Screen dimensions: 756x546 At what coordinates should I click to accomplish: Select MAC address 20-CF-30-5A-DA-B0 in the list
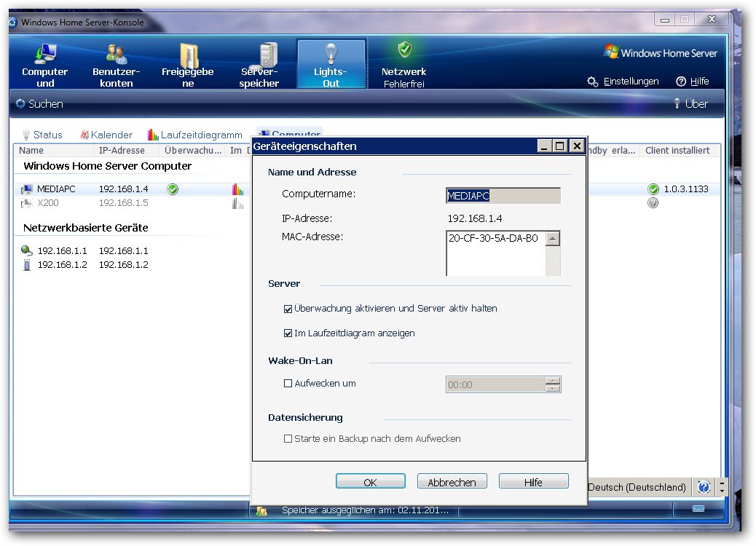(493, 238)
